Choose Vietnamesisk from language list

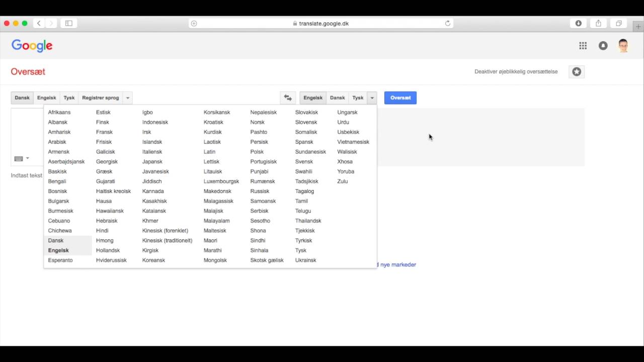[353, 142]
